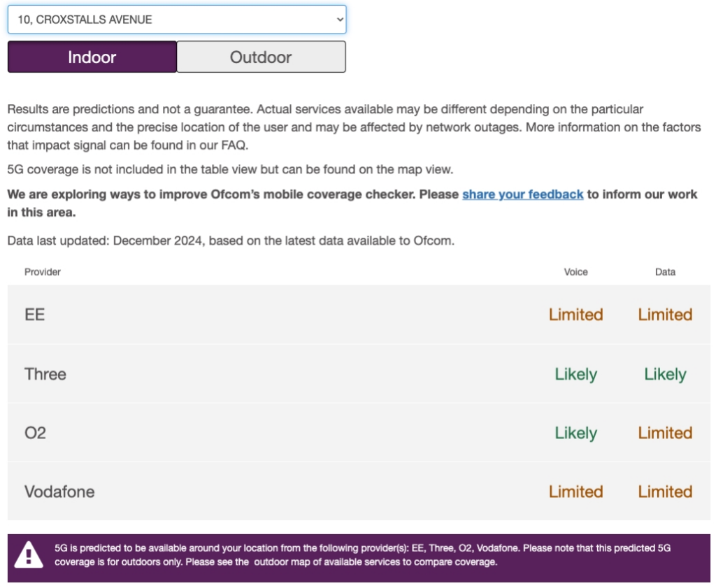This screenshot has width=716, height=588.
Task: Click Three's Likely data status
Action: tap(665, 374)
